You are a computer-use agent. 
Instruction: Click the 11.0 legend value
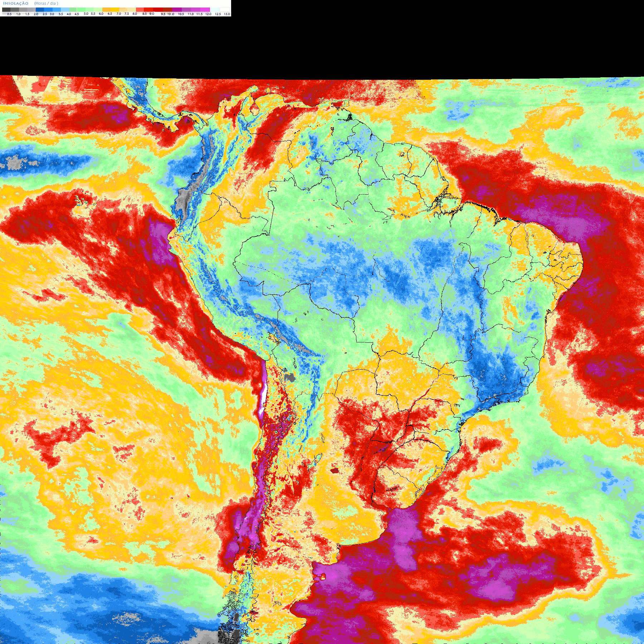tap(191, 14)
